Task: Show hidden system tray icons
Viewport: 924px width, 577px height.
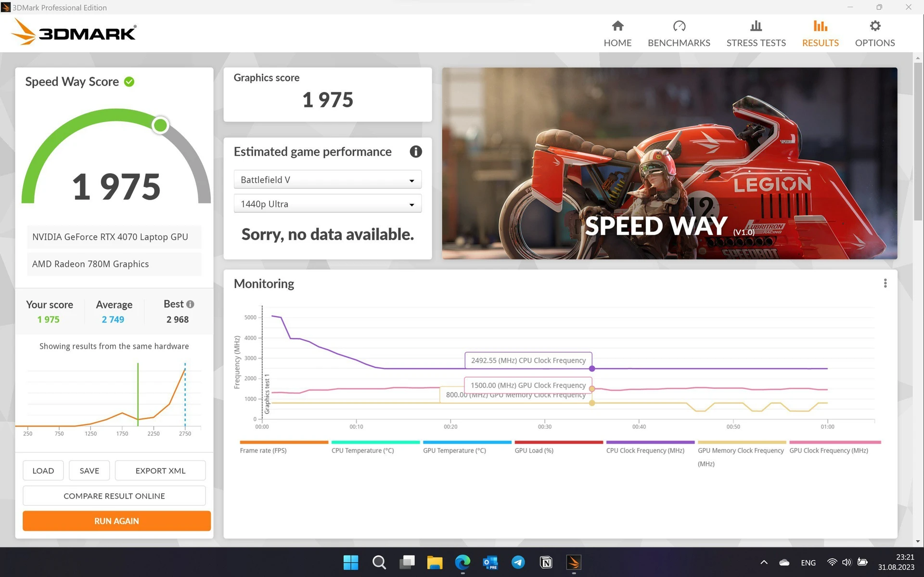Action: click(764, 562)
